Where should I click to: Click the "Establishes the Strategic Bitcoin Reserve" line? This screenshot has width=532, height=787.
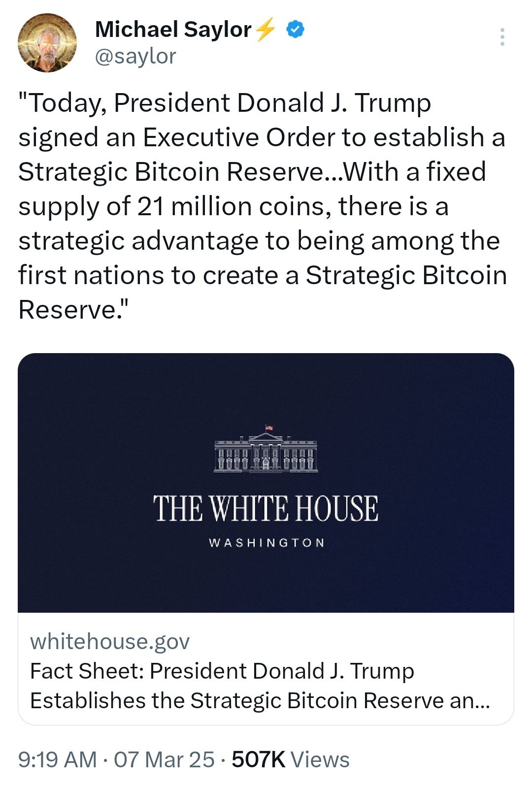click(x=260, y=700)
